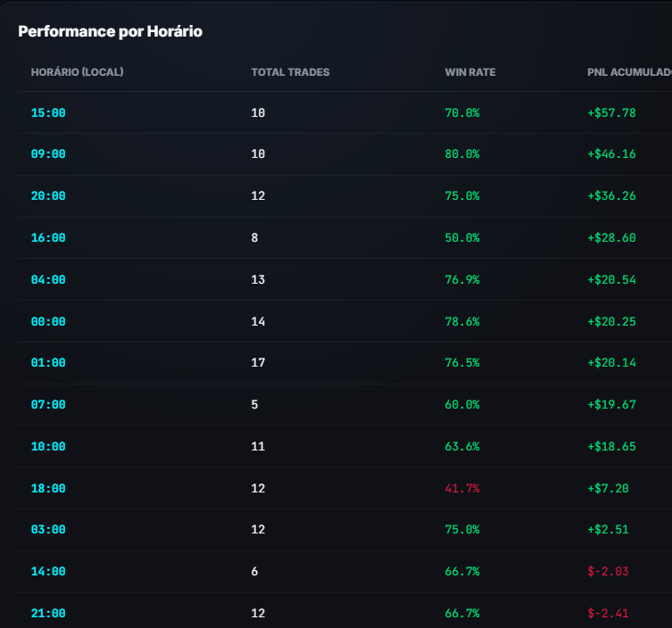Click the 78.6% win rate value
672x628 pixels.
tap(462, 322)
